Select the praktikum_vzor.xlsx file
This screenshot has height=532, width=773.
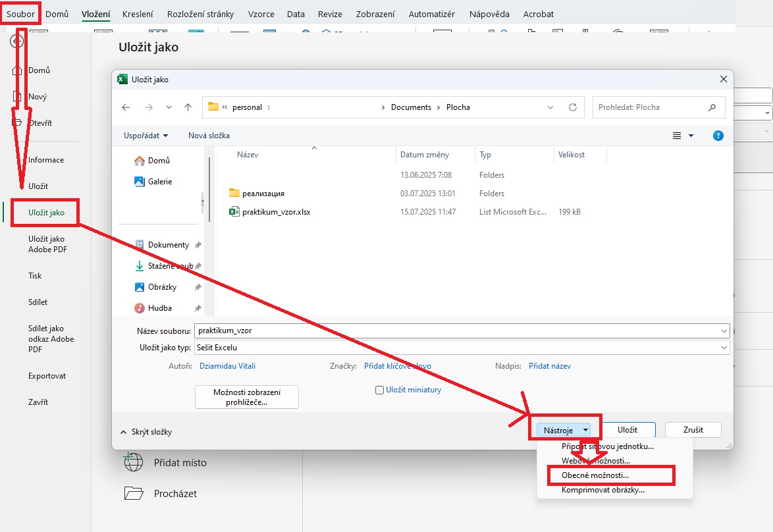(276, 212)
